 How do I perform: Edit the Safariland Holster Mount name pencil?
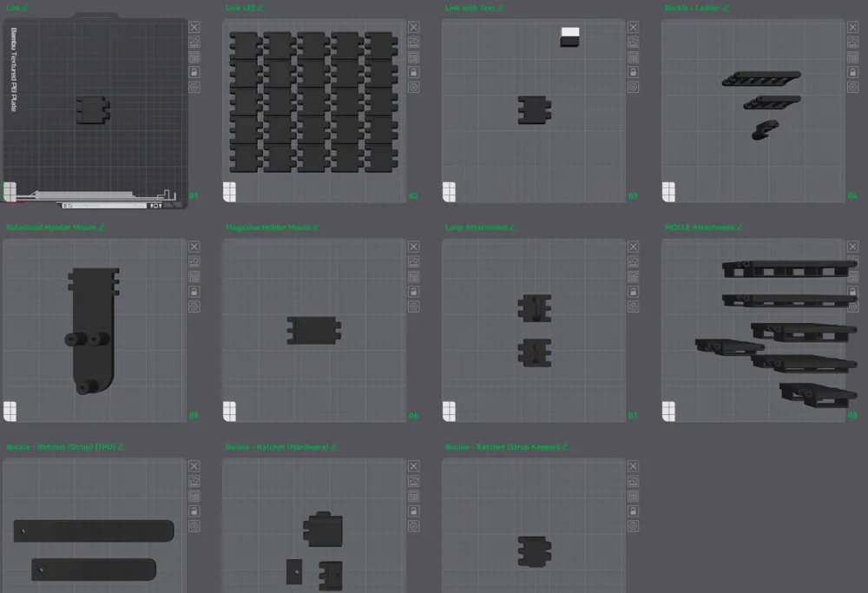coord(102,227)
